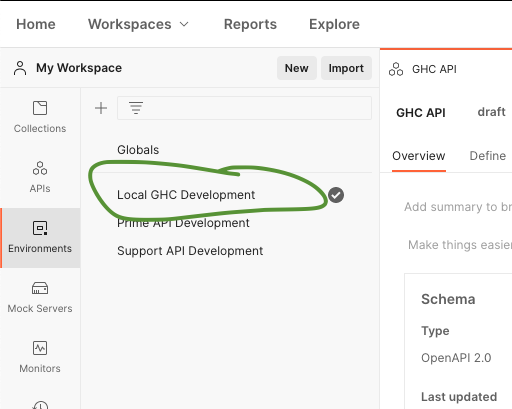The height and width of the screenshot is (409, 512).
Task: Open the Explore menu item
Action: tap(334, 24)
